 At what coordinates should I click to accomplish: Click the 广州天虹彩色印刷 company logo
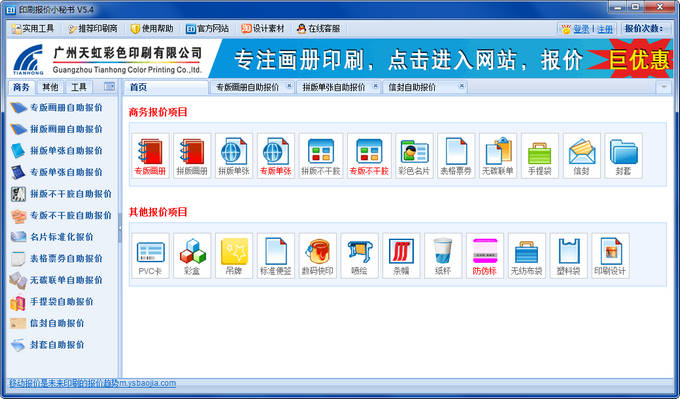pos(108,59)
